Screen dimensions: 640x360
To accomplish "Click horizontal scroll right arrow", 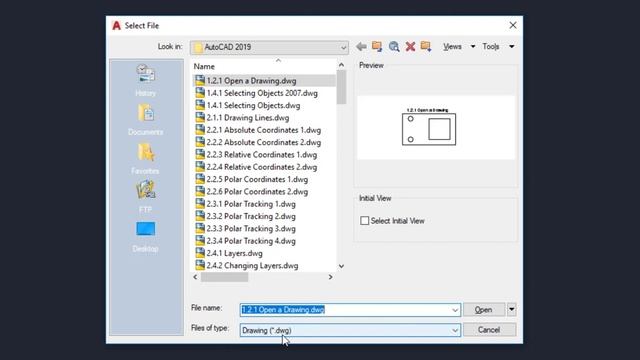I will [331, 277].
